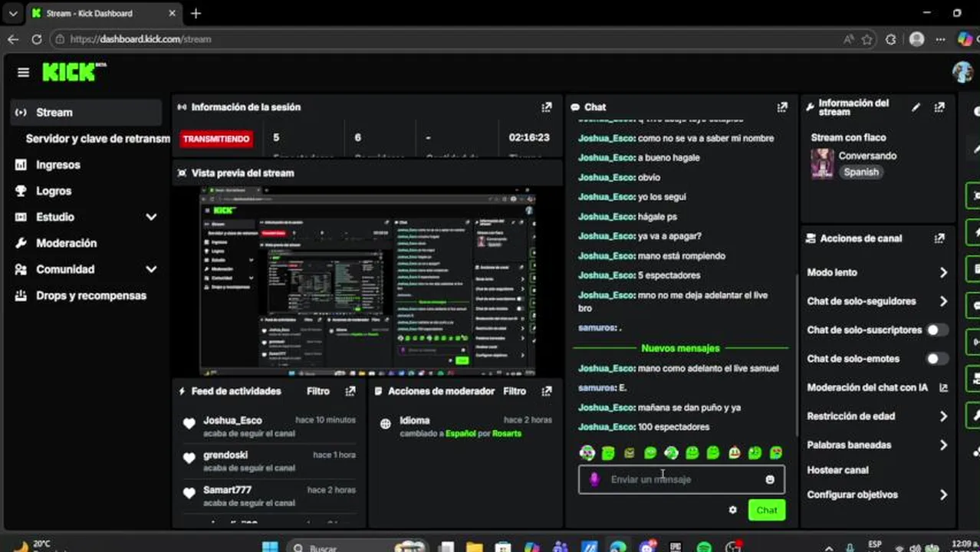Select Stream in the sidebar

click(87, 113)
